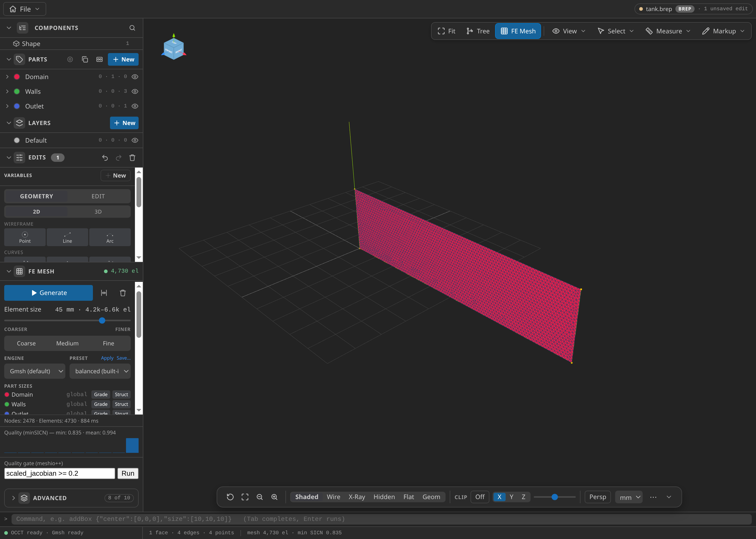Click New button in Parts header

click(123, 59)
